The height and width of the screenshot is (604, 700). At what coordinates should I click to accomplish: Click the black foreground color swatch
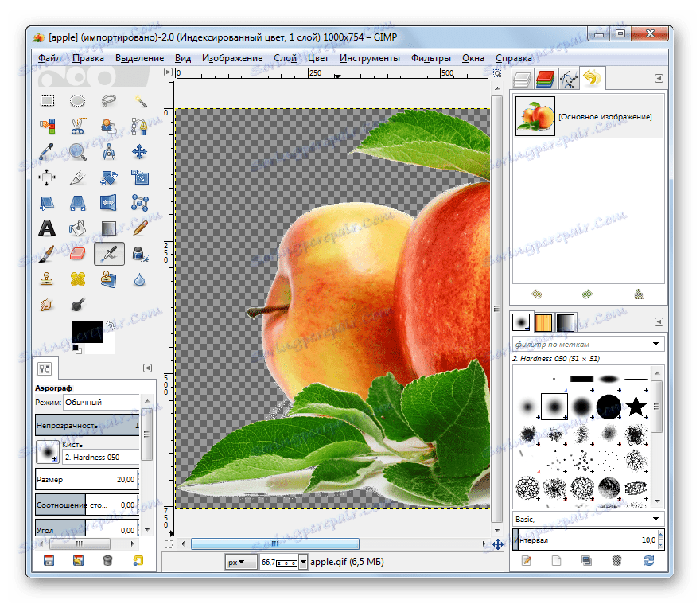point(86,332)
